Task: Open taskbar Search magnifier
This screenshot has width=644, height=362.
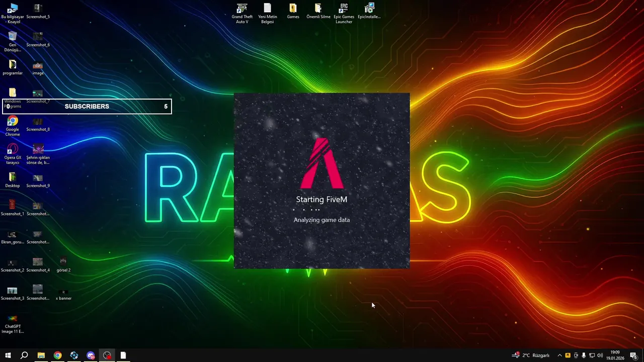Action: click(x=24, y=355)
